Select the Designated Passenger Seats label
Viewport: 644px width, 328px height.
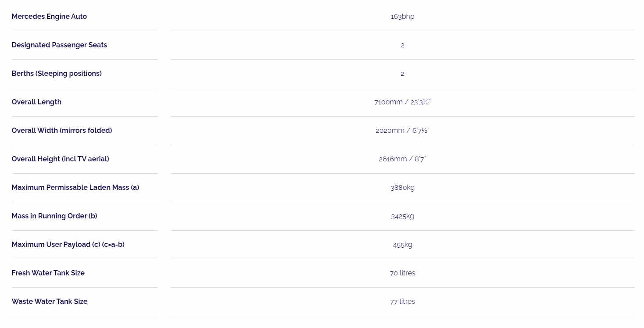coord(59,45)
